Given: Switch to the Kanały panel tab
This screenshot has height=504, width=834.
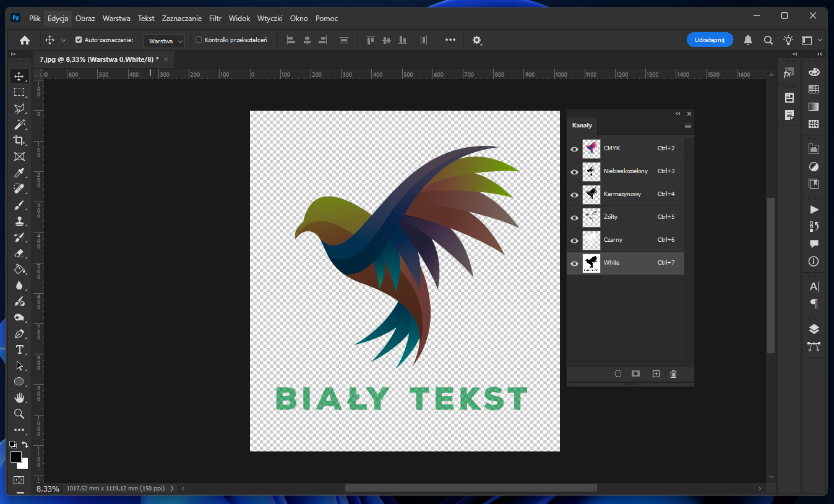Looking at the screenshot, I should pos(582,126).
